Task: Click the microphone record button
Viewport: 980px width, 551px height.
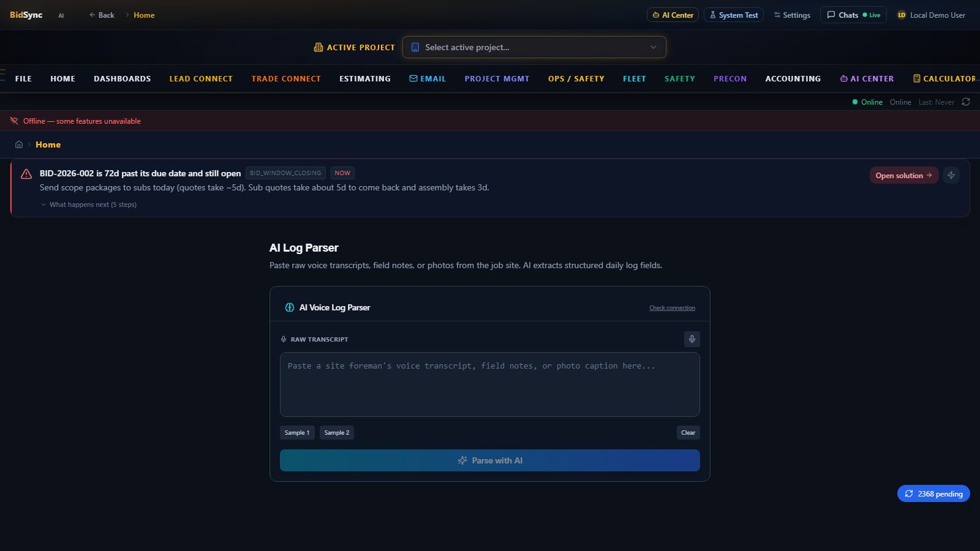Action: 692,339
